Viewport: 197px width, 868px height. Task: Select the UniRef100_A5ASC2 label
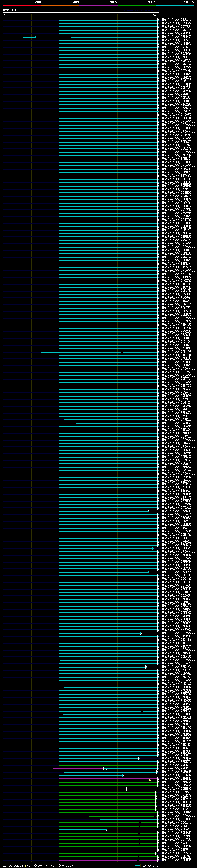coord(177,60)
